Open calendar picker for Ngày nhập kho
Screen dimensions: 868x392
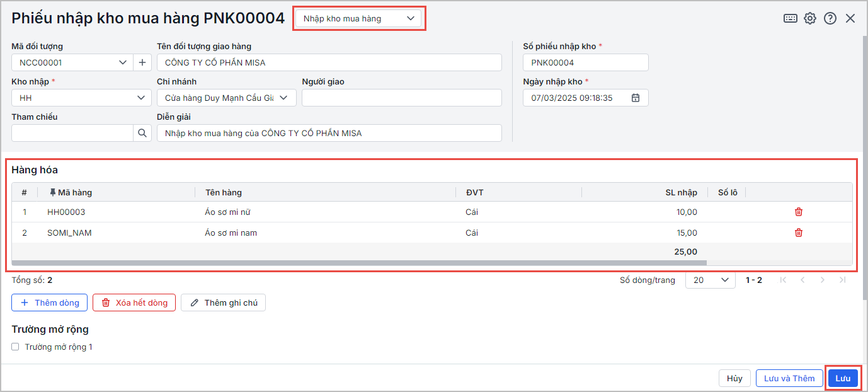[636, 98]
